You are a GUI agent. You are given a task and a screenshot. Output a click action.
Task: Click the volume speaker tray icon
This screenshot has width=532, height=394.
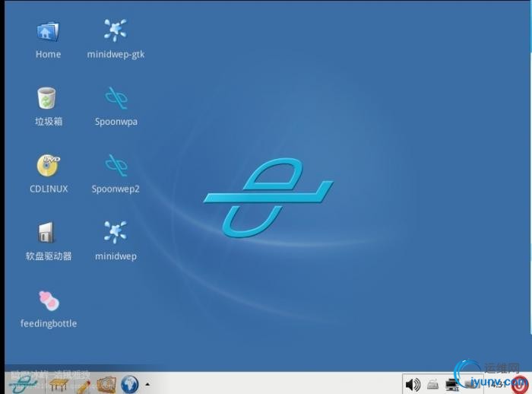(413, 385)
